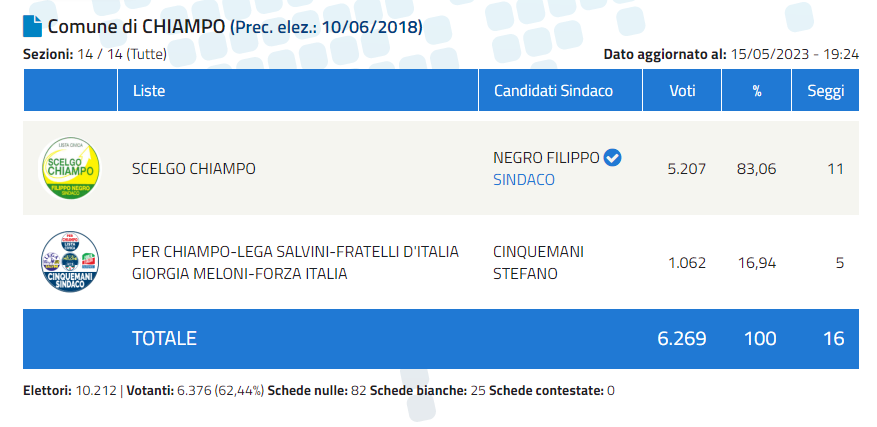Screen dimensions: 877x427
Task: Select the PER CHIAMPO-LEGA SALVINI list name
Action: coord(295,262)
